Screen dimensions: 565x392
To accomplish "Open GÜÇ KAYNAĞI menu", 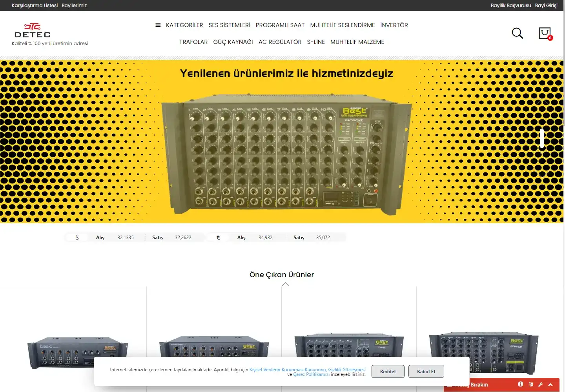I will (x=233, y=42).
